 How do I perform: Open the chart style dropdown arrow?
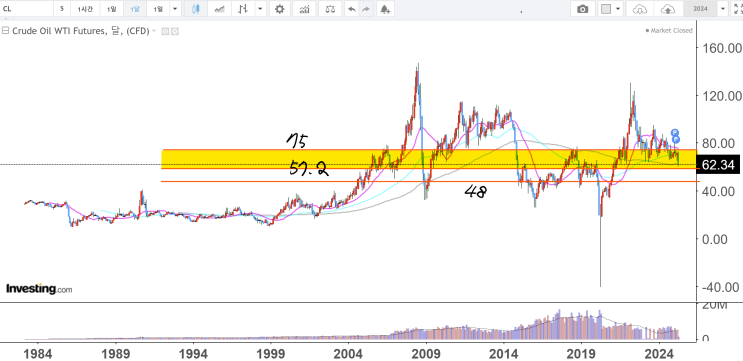click(x=260, y=9)
